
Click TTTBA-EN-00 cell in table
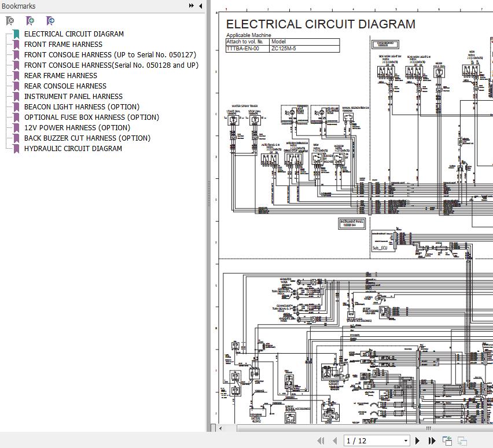click(x=248, y=49)
